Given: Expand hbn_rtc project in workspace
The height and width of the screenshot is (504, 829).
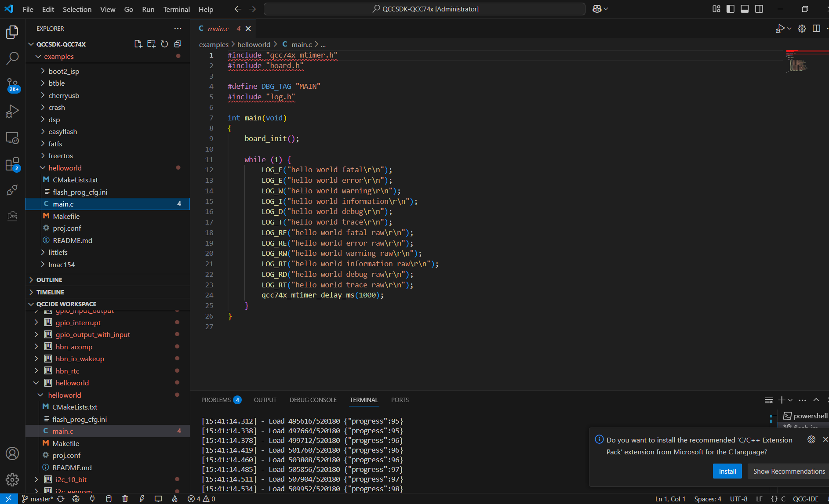Looking at the screenshot, I should (108, 371).
